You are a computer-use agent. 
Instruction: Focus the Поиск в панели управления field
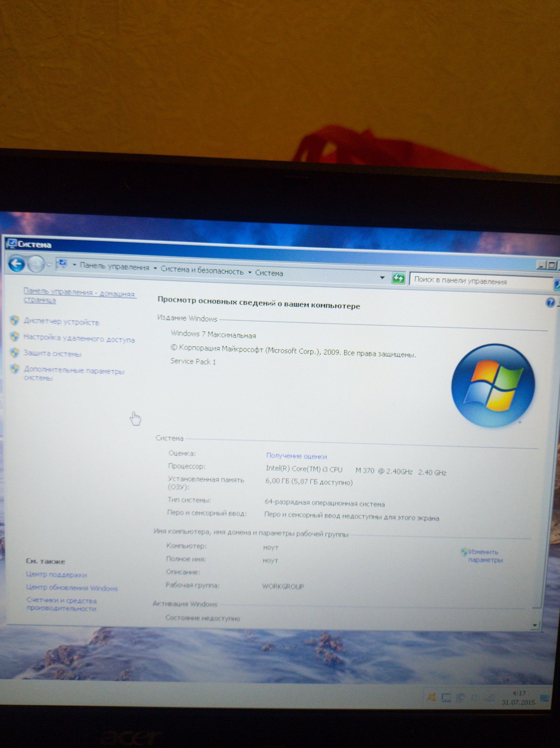(481, 281)
